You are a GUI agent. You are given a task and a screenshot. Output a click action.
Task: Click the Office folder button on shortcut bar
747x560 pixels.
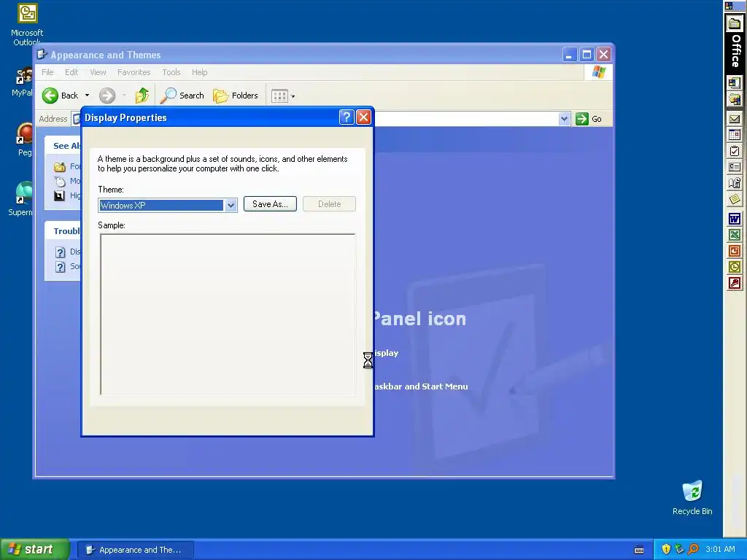735,23
